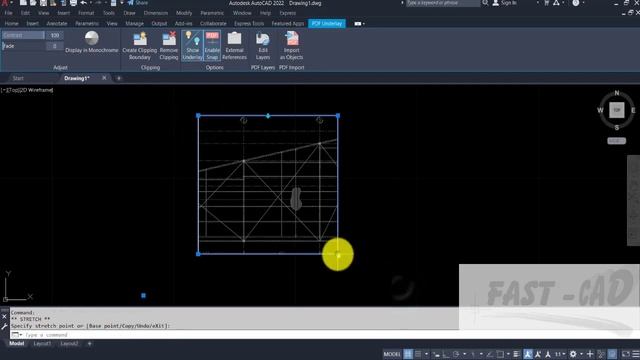Open External References palette
Image resolution: width=640 pixels, height=360 pixels.
coord(234,46)
